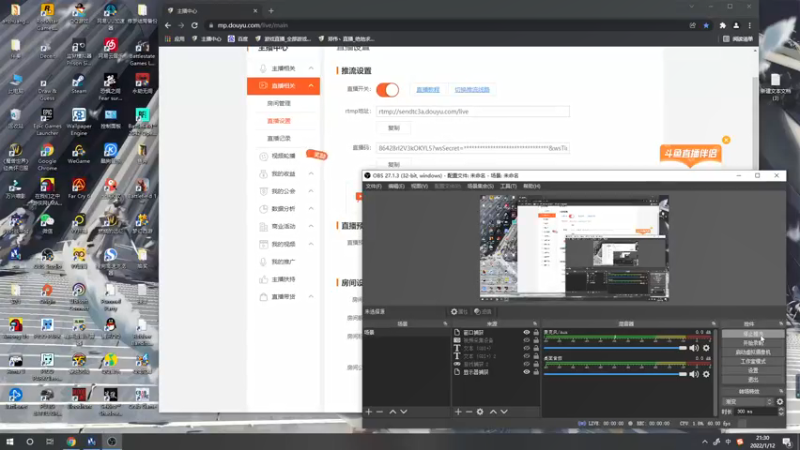Open Chrome extensions puzzle icon
The image size is (800, 450).
[x=722, y=25]
